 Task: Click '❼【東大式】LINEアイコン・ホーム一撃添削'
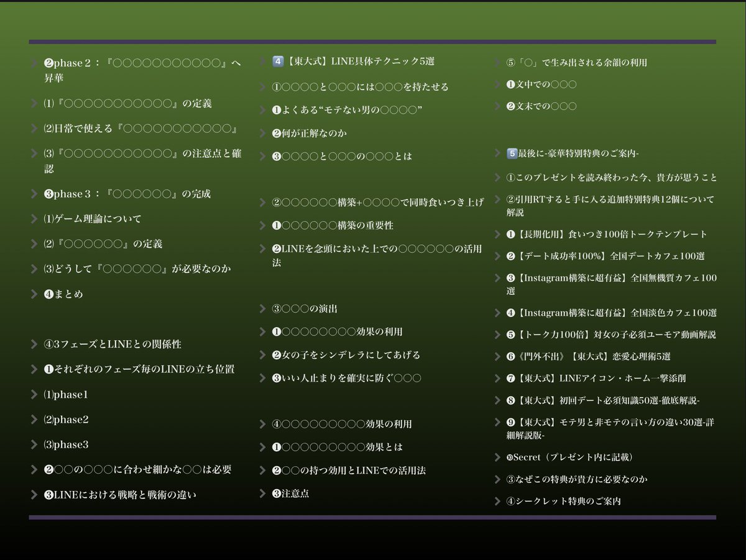tap(596, 378)
